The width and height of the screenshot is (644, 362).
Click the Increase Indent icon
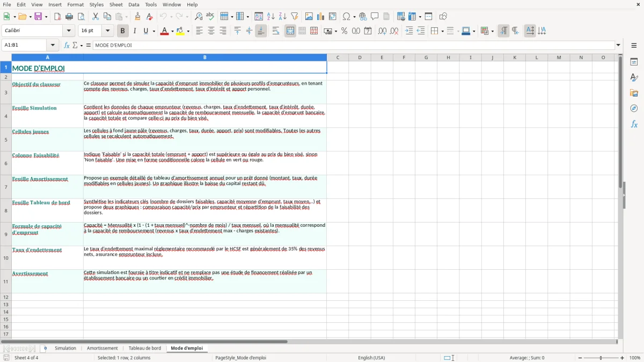tap(409, 31)
